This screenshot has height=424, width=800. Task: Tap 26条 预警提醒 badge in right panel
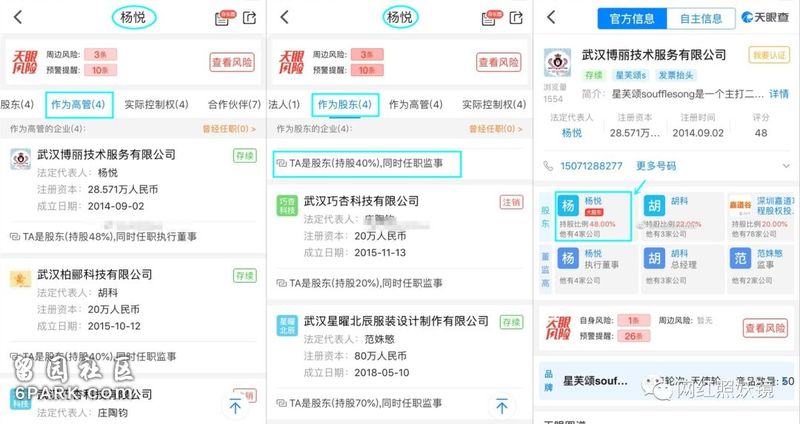pyautogui.click(x=634, y=336)
